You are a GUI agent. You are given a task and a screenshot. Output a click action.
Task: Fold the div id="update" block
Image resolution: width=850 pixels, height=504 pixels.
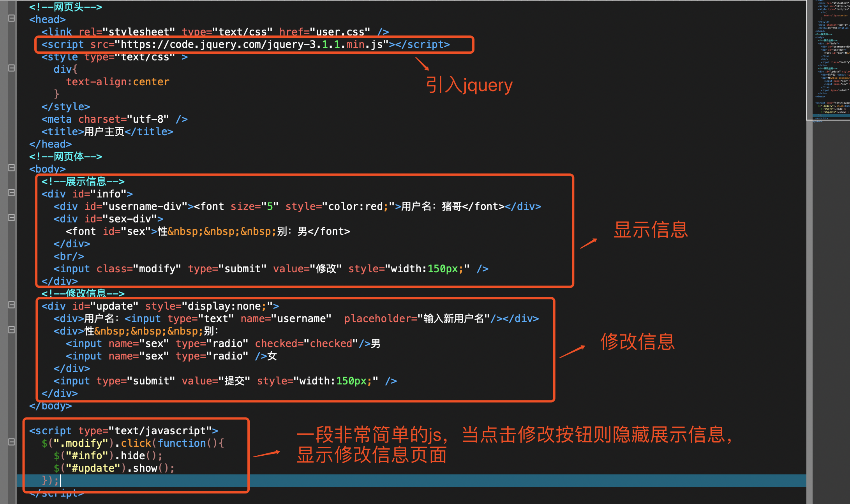(12, 305)
